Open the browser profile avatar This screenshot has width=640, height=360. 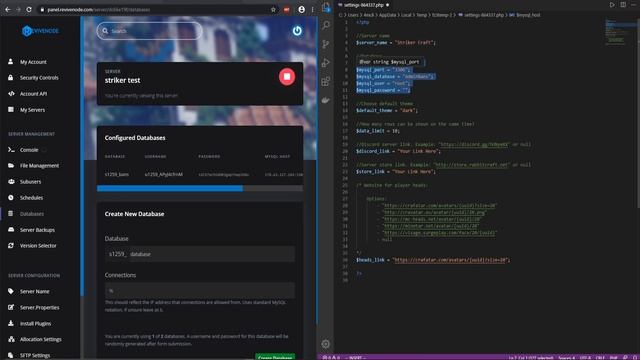coord(301,9)
